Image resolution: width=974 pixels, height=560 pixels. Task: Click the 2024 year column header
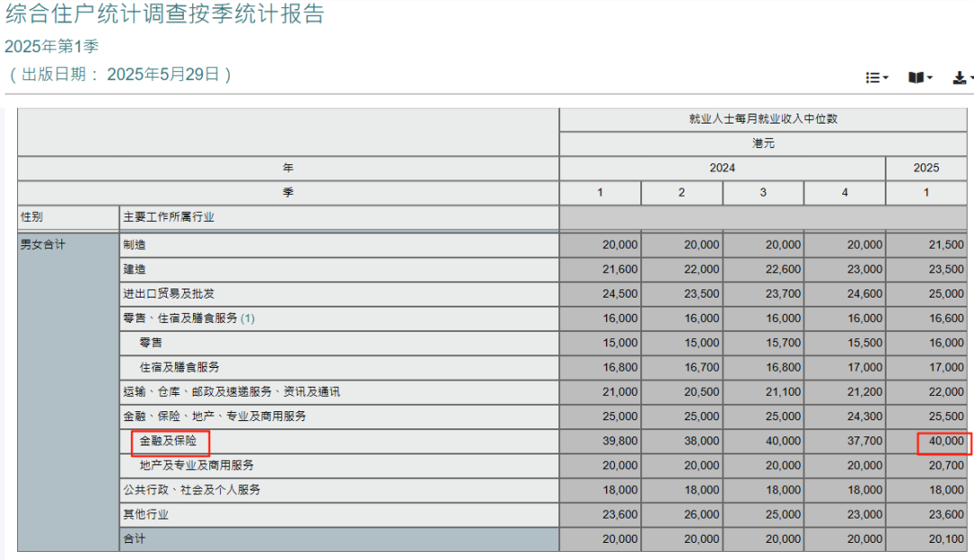pos(721,168)
